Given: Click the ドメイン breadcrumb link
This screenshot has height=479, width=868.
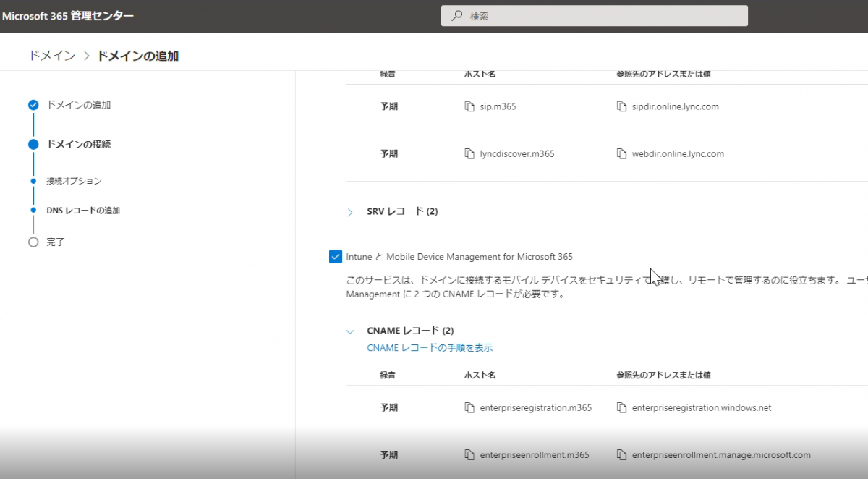Looking at the screenshot, I should [51, 56].
